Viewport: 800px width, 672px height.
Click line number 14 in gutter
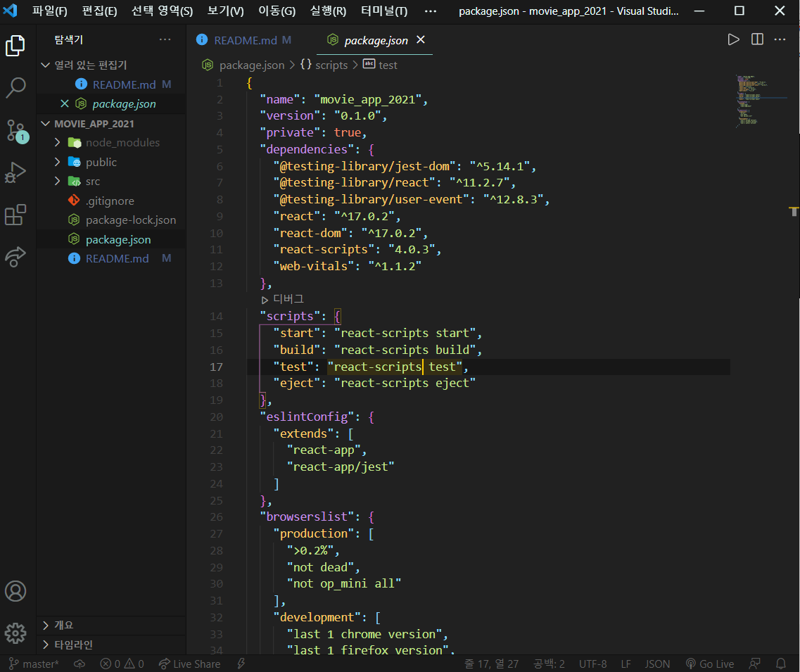[x=216, y=317]
